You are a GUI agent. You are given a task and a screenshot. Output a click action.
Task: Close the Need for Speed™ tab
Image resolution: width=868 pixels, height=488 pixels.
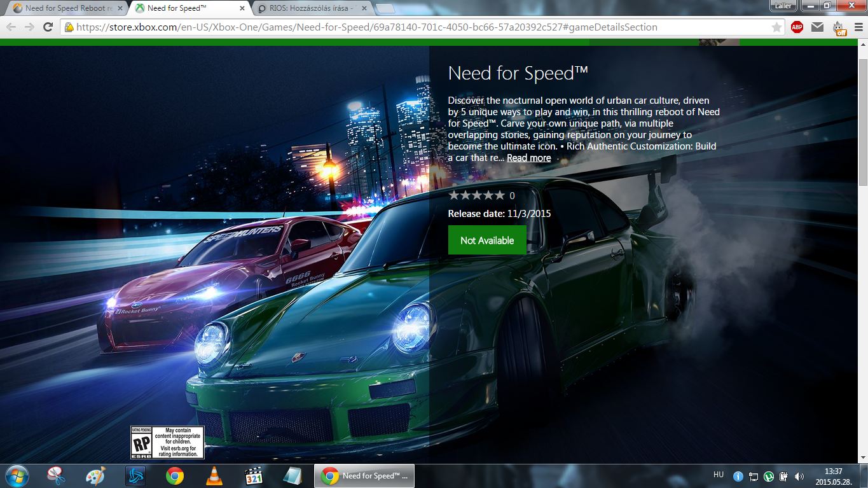tap(240, 9)
